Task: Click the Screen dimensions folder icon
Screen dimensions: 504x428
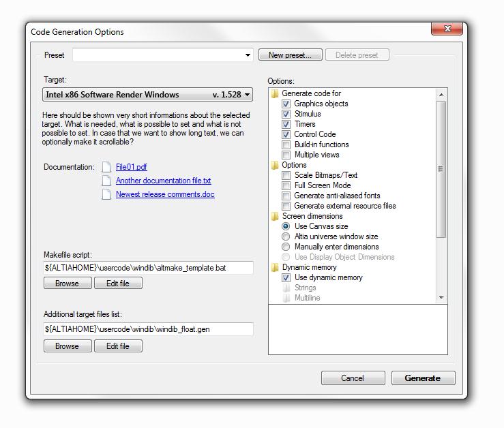Action: pos(275,216)
